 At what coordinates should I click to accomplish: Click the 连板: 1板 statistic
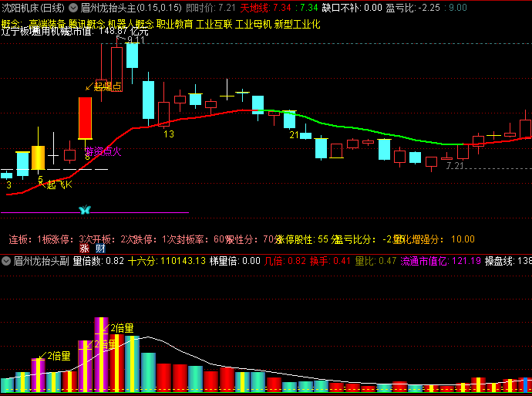click(29, 239)
